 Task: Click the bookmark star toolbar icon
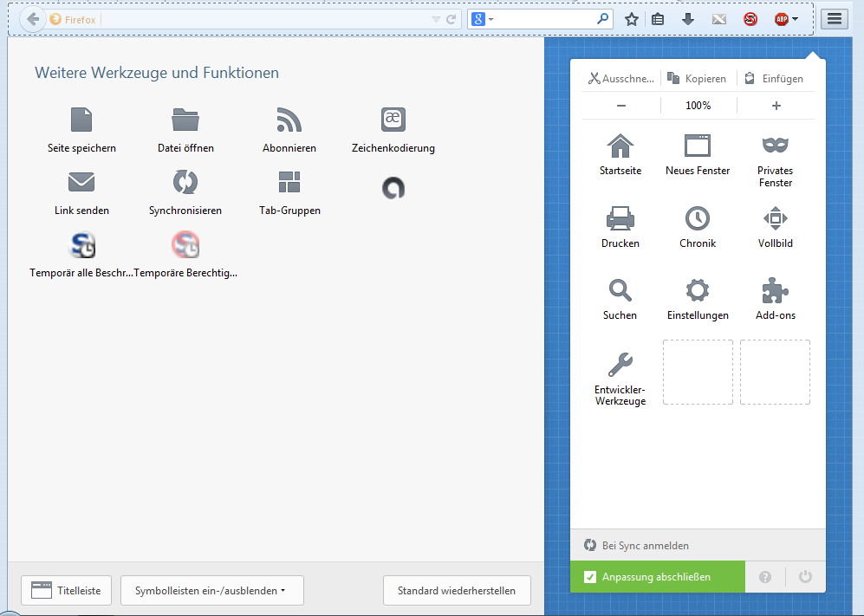coord(632,20)
